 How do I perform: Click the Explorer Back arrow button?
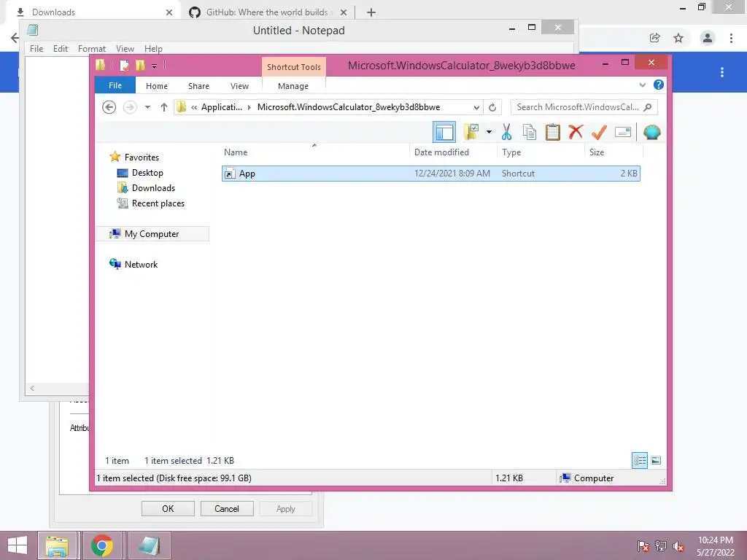(x=109, y=107)
